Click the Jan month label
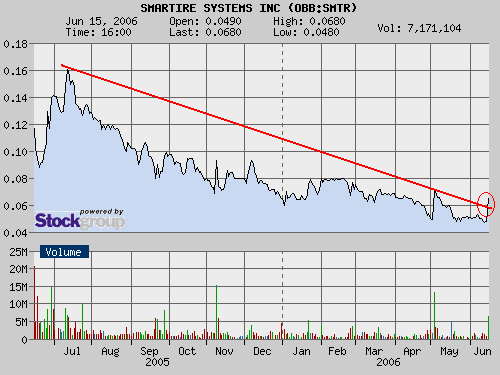This screenshot has width=500, height=375. coord(302,351)
